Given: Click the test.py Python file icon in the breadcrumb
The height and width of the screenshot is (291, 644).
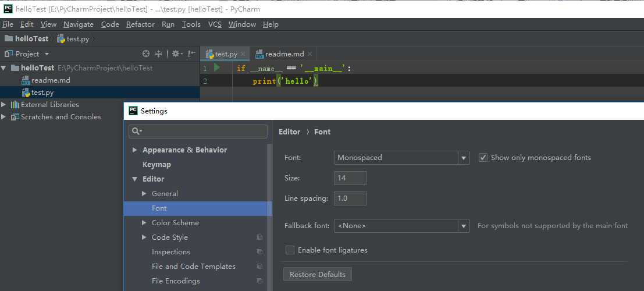Looking at the screenshot, I should (61, 39).
